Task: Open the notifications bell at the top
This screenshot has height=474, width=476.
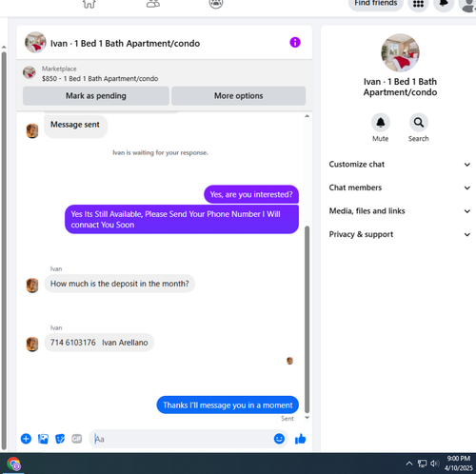Action: click(444, 4)
